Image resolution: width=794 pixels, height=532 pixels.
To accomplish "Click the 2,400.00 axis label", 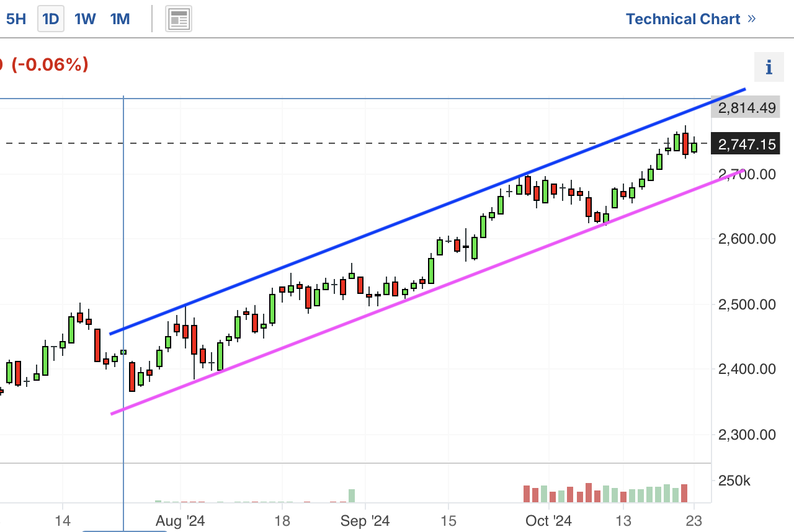I will point(747,369).
